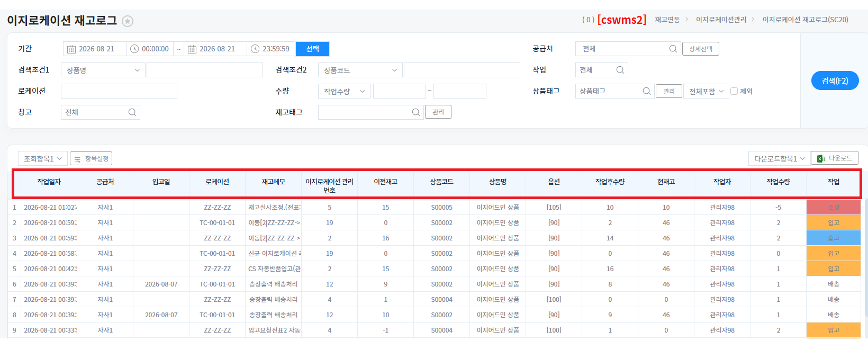Click the 입고 cell in row 2
The height and width of the screenshot is (358, 868).
click(x=834, y=222)
